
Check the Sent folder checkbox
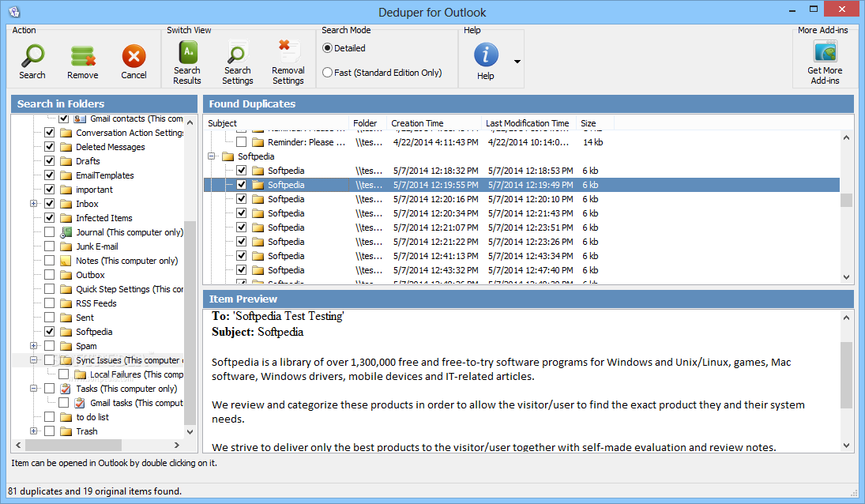tap(50, 318)
